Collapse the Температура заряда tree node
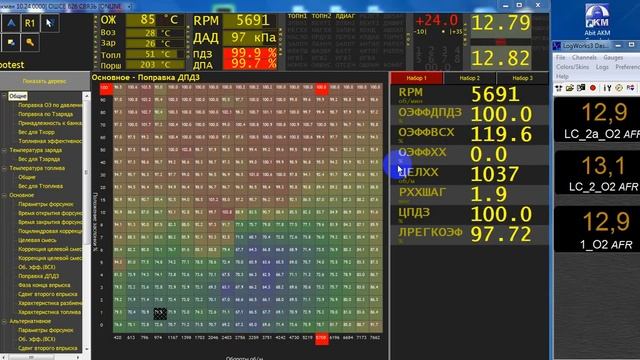Image resolution: width=640 pixels, height=360 pixels. coord(4,150)
